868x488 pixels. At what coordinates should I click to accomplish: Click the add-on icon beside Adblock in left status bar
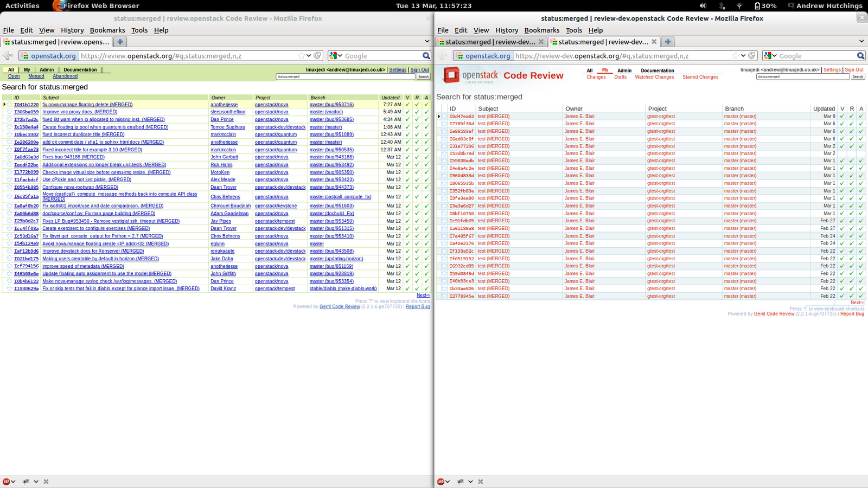[x=26, y=481]
